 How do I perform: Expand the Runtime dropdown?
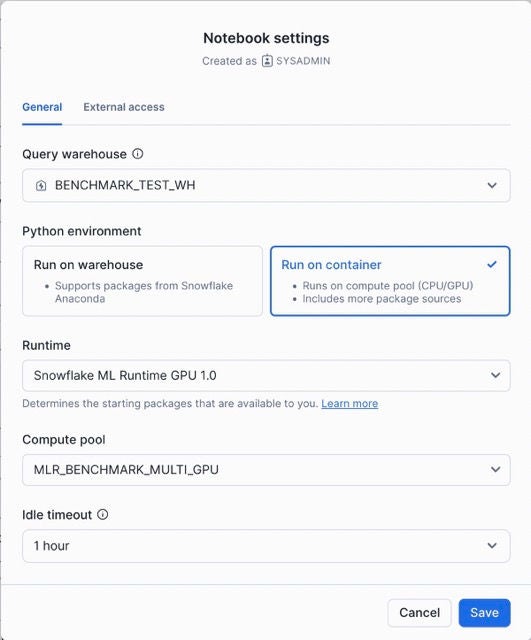coord(266,375)
